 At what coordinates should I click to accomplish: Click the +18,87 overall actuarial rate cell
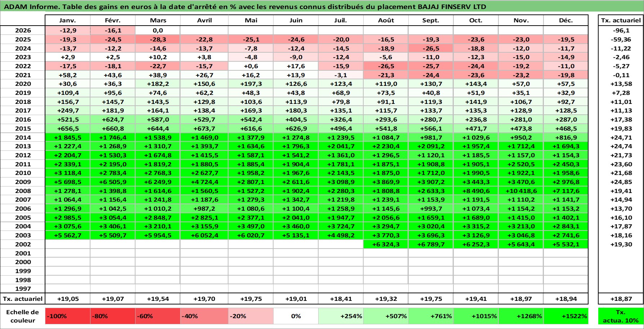click(x=621, y=299)
